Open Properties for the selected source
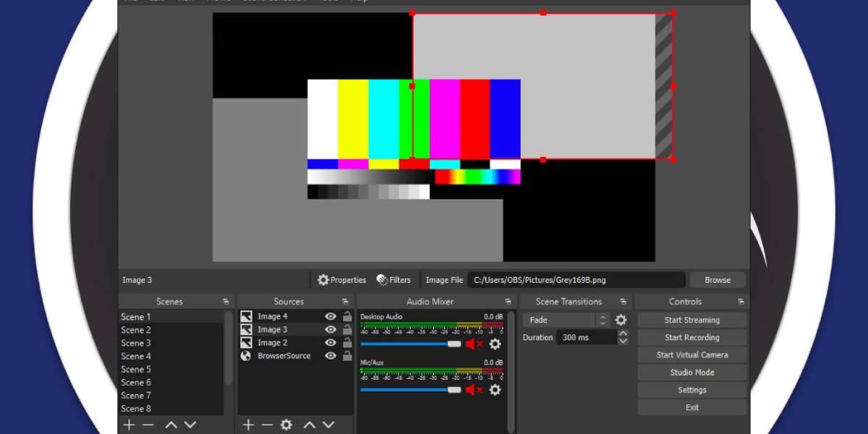 pos(342,280)
